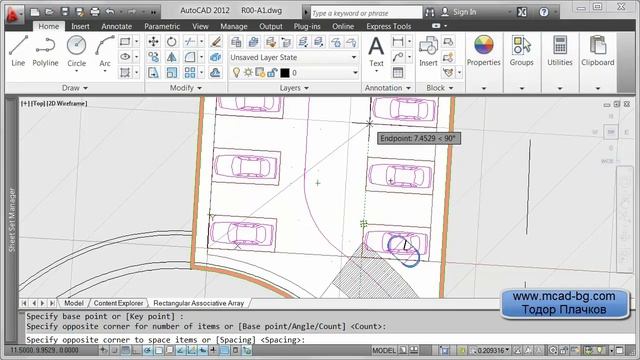Image resolution: width=640 pixels, height=360 pixels.
Task: Select the Arc tool
Action: [105, 51]
